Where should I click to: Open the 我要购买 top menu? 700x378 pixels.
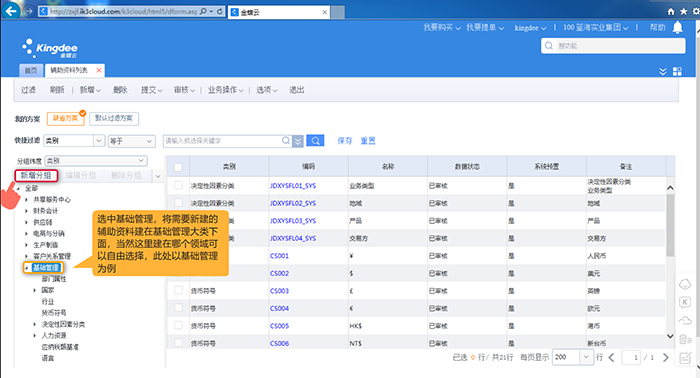[442, 28]
